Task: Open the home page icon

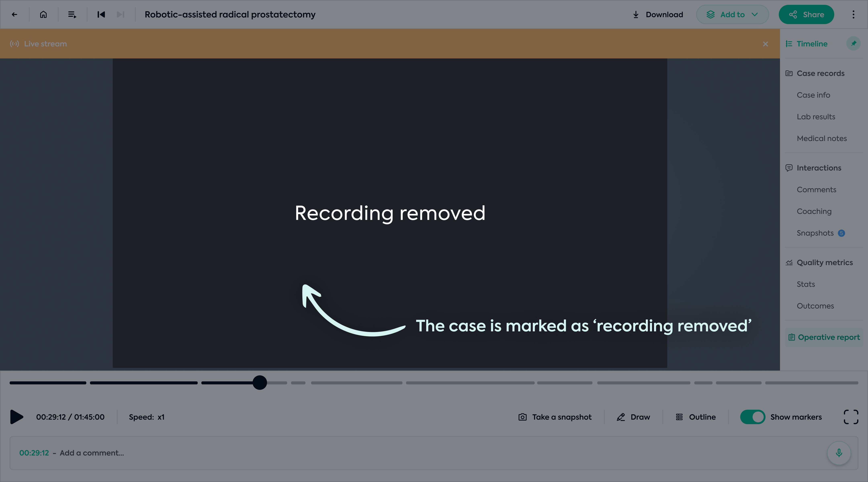Action: tap(43, 14)
